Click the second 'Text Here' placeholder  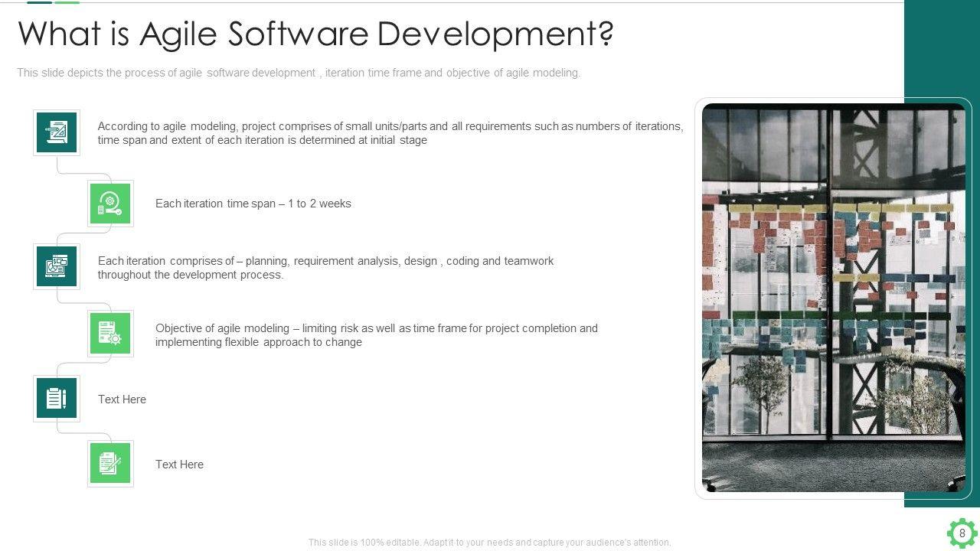tap(179, 465)
